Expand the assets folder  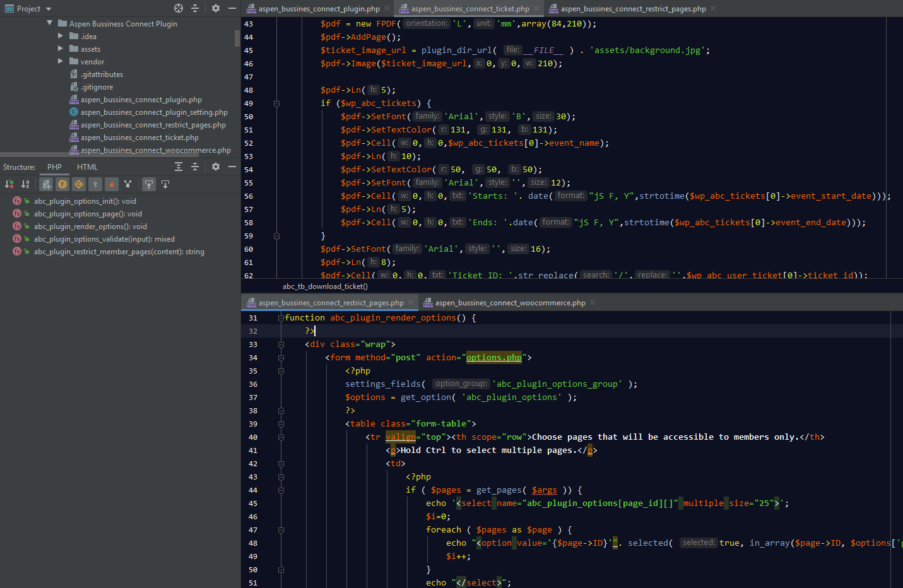61,49
